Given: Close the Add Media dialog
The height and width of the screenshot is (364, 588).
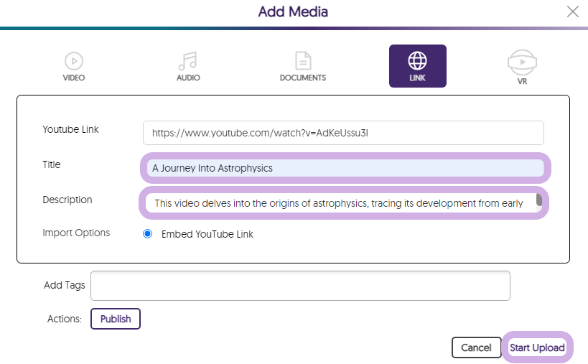Looking at the screenshot, I should pos(572,11).
